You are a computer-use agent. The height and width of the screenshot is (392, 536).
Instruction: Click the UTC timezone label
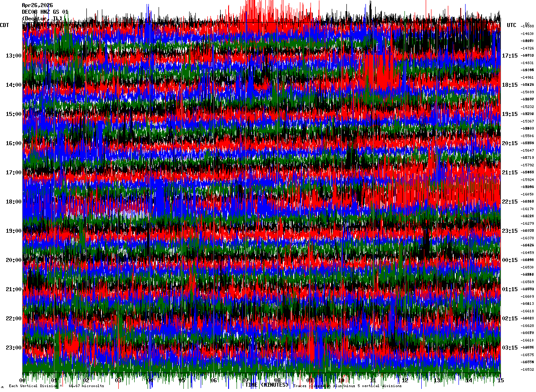click(512, 25)
